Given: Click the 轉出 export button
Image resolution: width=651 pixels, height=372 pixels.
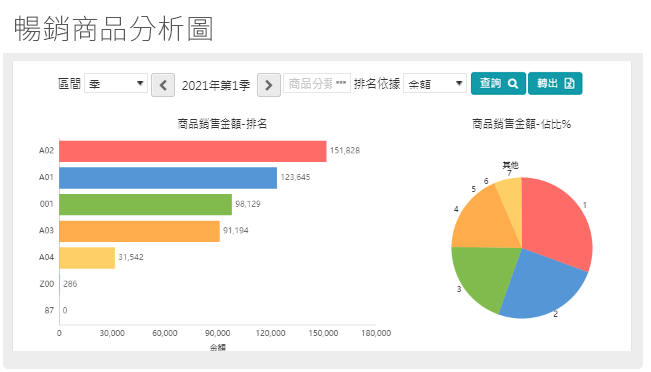Looking at the screenshot, I should 555,83.
